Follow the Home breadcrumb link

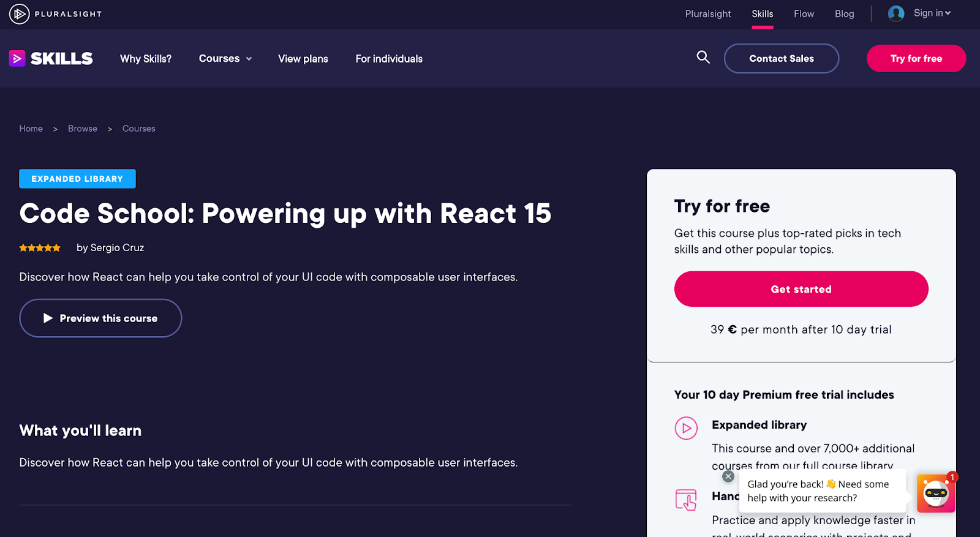(x=31, y=129)
